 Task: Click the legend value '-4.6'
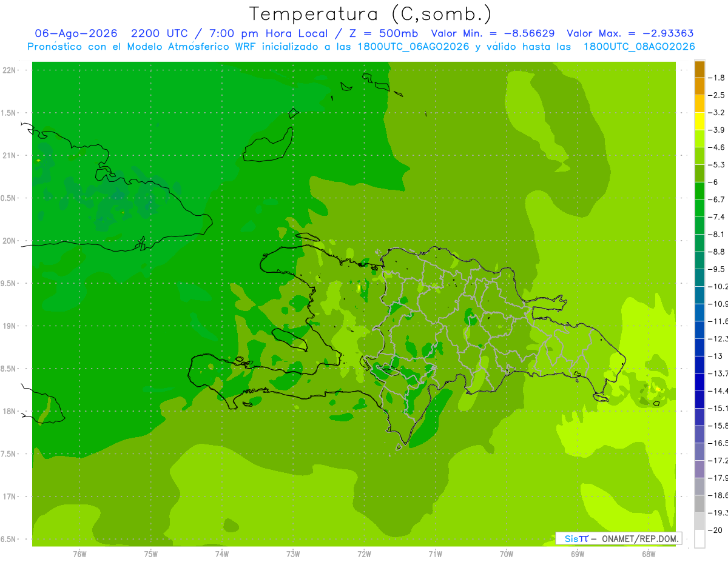click(x=717, y=147)
